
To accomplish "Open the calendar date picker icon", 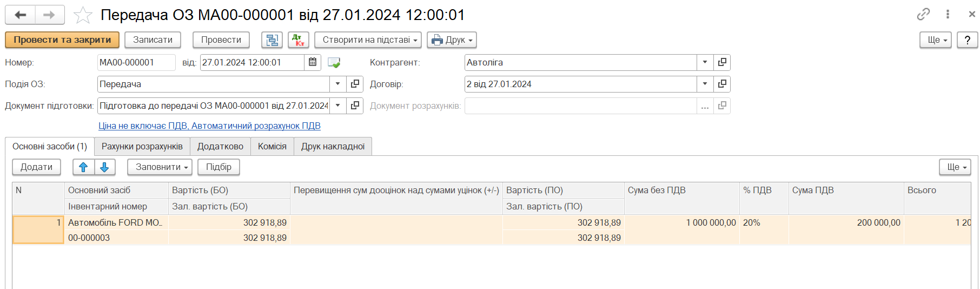I will coord(313,62).
